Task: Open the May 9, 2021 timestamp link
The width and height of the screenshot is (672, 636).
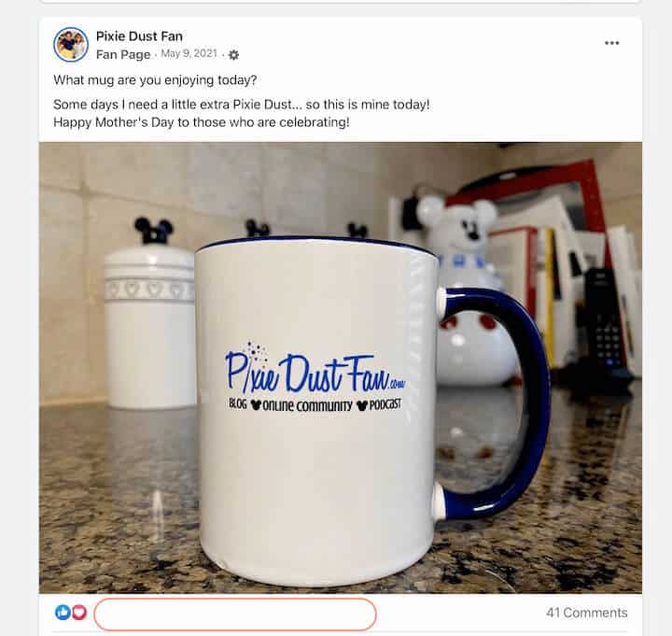Action: coord(189,53)
